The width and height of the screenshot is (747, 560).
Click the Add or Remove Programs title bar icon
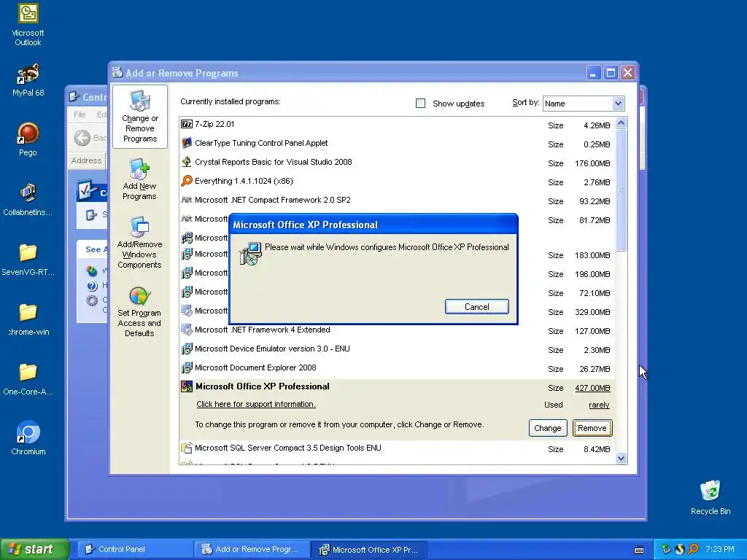(x=117, y=72)
